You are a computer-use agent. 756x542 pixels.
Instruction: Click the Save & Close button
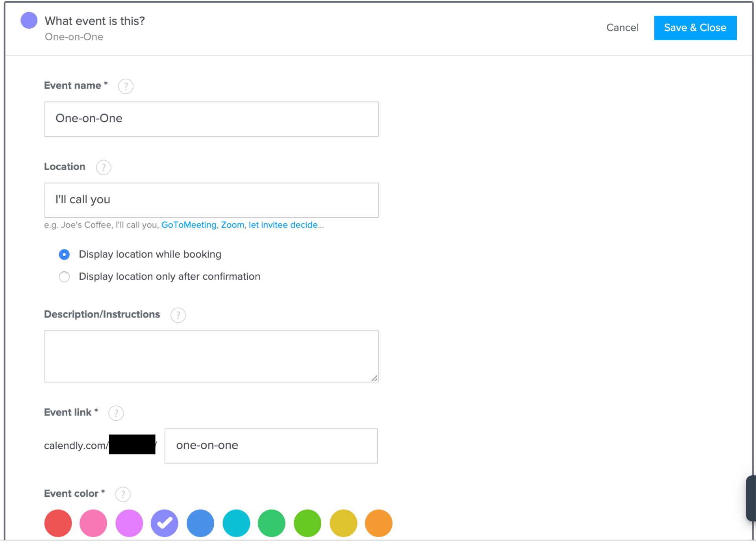695,28
